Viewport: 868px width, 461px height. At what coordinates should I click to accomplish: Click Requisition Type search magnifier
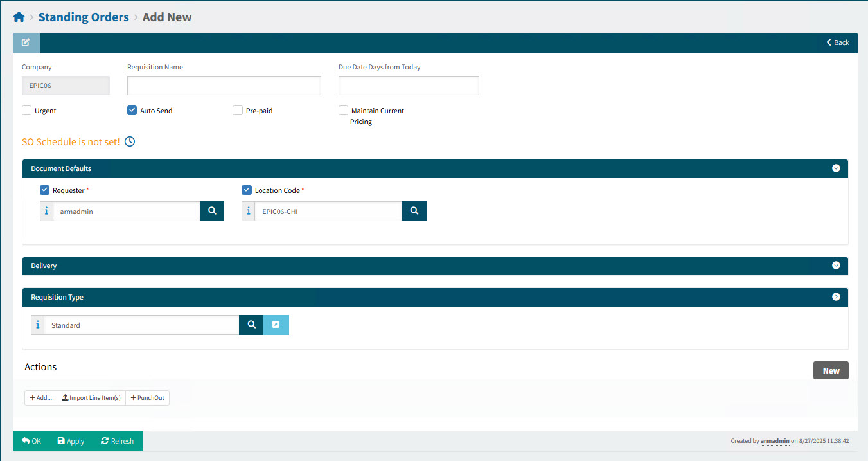[251, 325]
